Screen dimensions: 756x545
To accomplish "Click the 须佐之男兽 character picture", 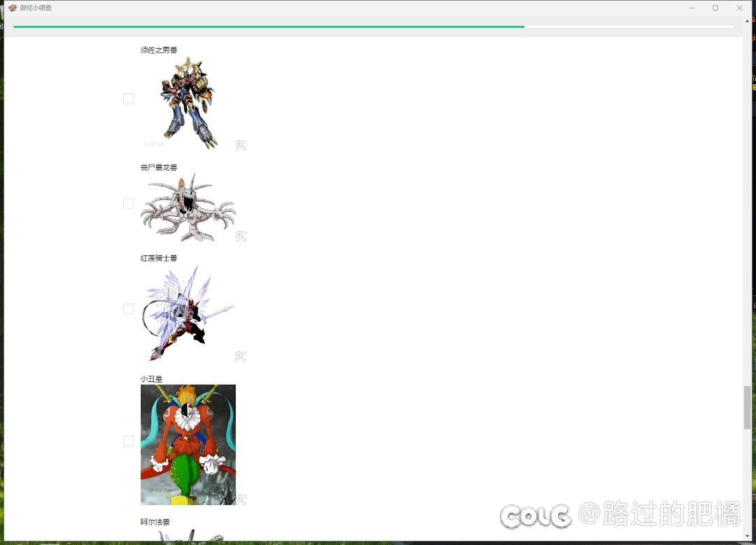I will tap(188, 102).
